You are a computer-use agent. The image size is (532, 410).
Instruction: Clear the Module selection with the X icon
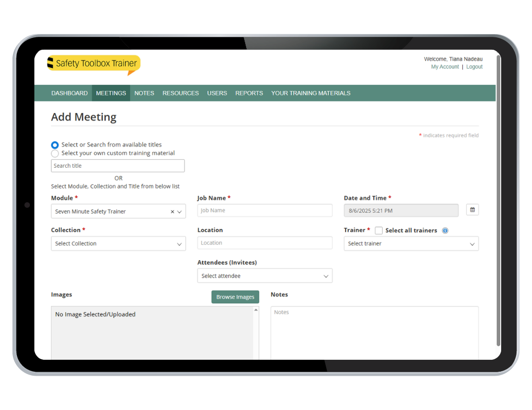point(172,211)
